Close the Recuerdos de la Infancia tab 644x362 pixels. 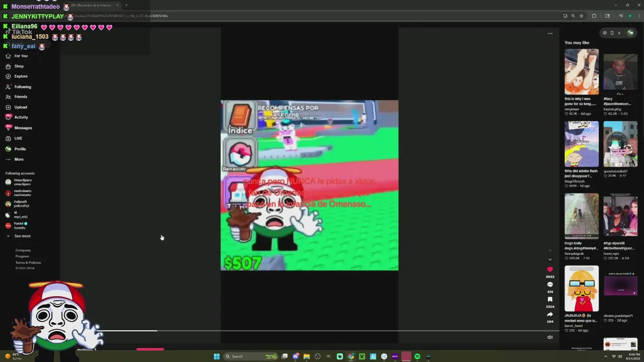[x=117, y=5]
